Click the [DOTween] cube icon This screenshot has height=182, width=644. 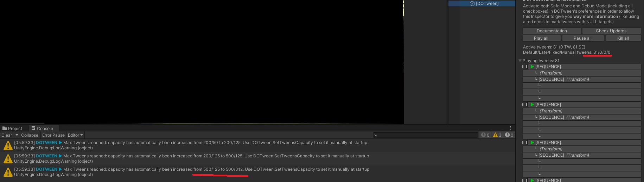472,4
